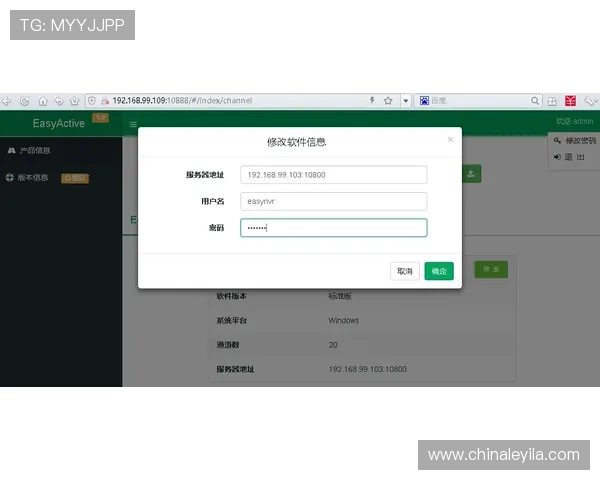Screen dimensions: 600x480
Task: Open 产品信息 sidebar menu item
Action: (x=29, y=150)
